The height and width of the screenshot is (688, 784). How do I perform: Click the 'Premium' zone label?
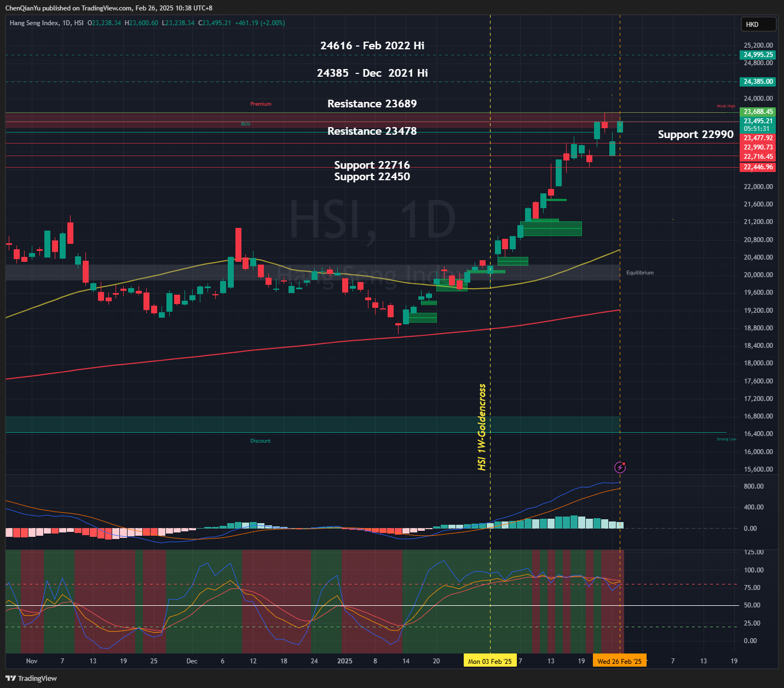(x=261, y=104)
